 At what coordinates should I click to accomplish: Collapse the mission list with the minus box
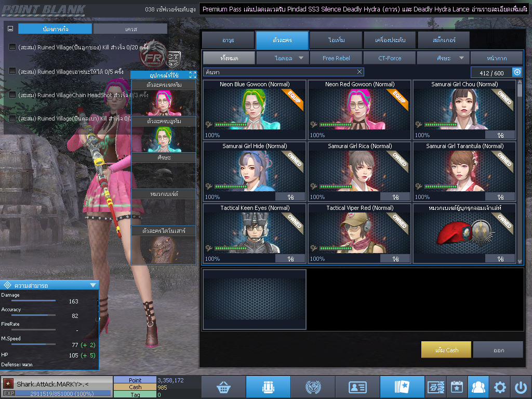[10, 29]
